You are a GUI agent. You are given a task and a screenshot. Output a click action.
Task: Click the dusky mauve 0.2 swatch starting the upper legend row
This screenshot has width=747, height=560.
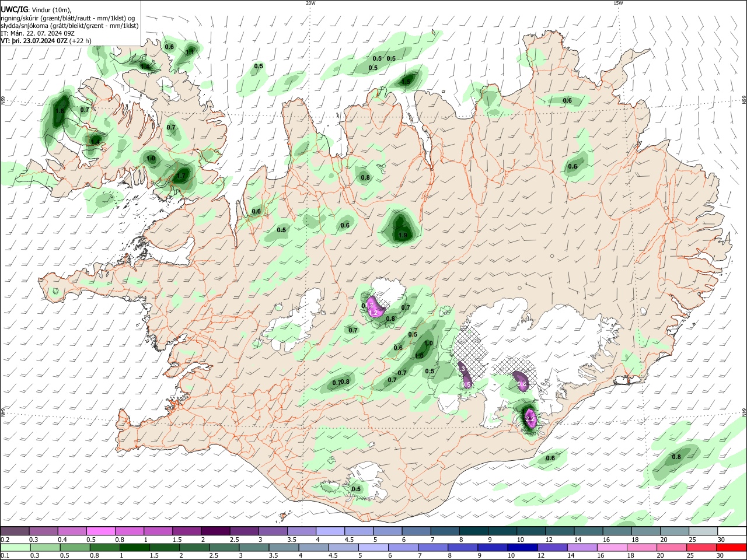15,531
